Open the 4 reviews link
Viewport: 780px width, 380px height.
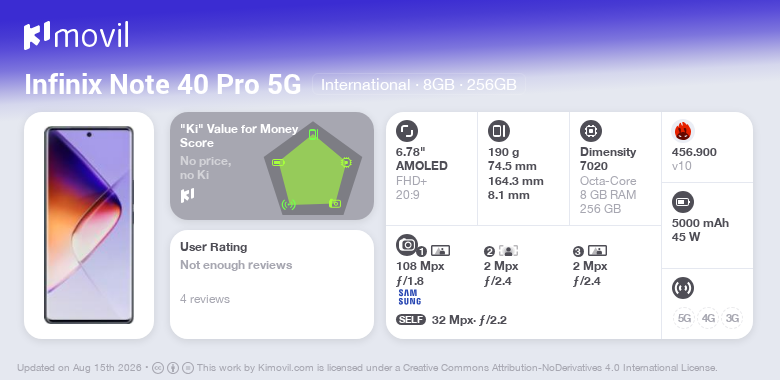point(205,299)
